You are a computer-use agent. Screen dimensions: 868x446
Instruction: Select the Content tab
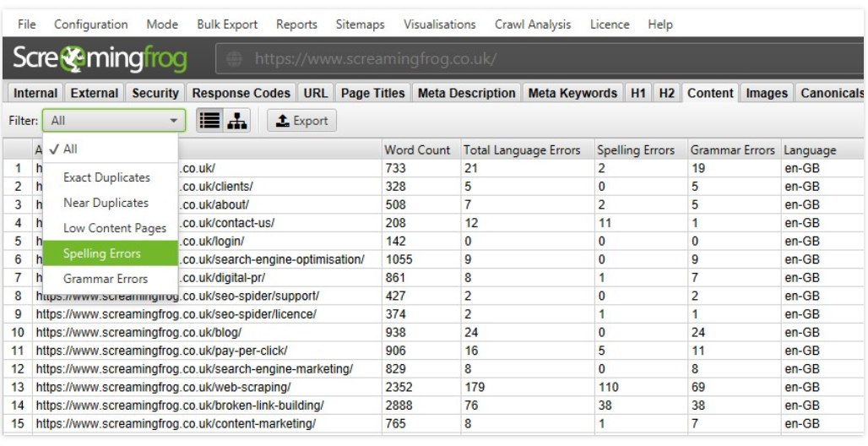coord(710,93)
